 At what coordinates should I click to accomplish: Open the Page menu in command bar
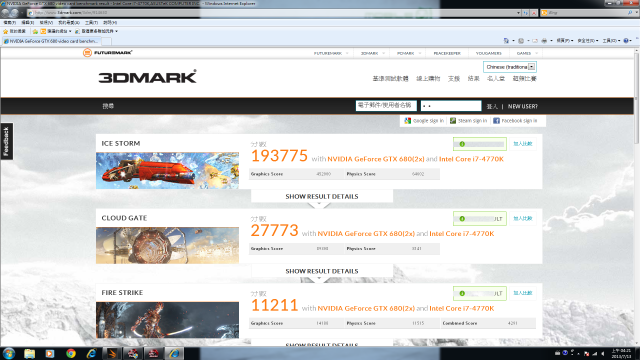(x=565, y=41)
